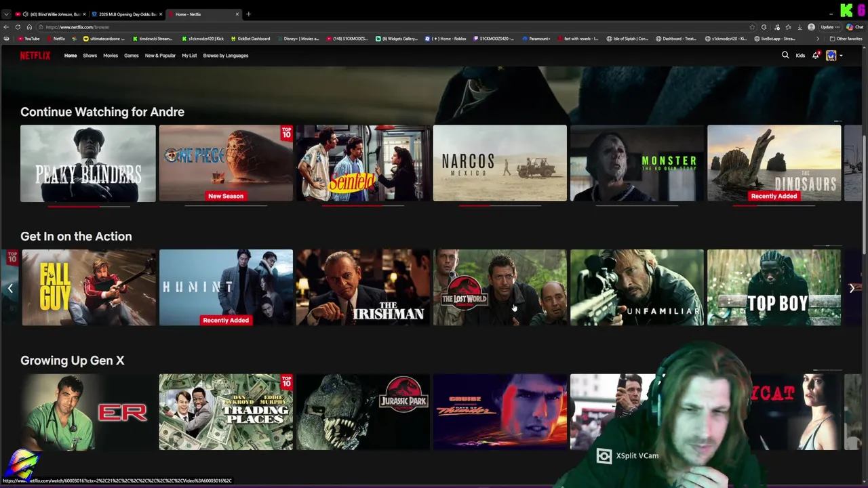Open Copilot Chat
This screenshot has width=868, height=488.
pyautogui.click(x=854, y=27)
